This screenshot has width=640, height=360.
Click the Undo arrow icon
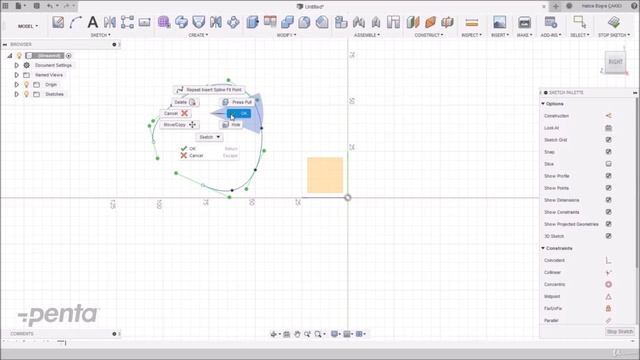[x=50, y=6]
